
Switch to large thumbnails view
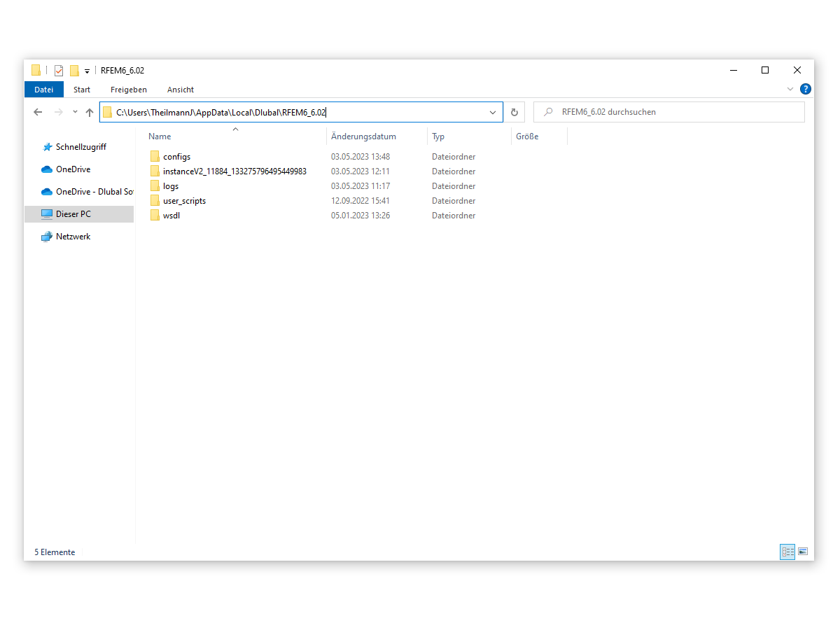(x=802, y=552)
